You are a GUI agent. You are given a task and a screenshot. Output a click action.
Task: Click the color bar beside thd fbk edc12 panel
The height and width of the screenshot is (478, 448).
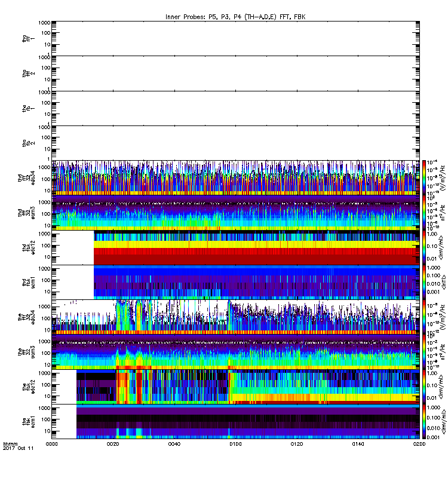424,247
